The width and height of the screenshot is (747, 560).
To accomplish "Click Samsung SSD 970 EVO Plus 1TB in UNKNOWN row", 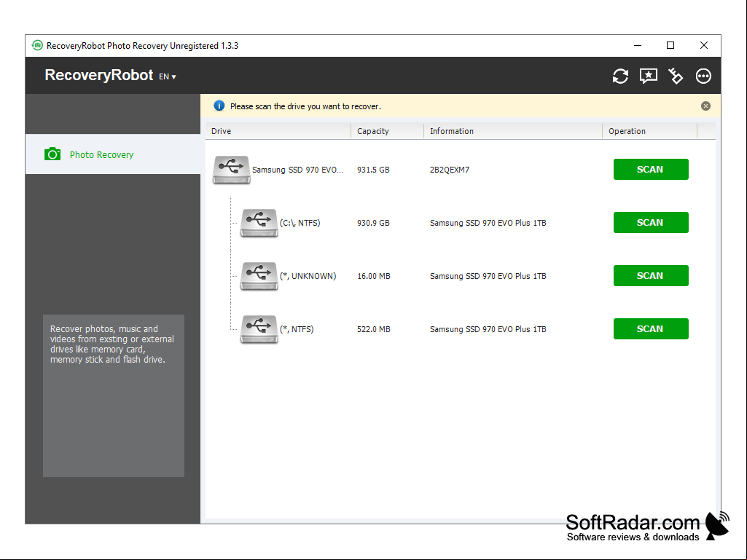I will (488, 276).
